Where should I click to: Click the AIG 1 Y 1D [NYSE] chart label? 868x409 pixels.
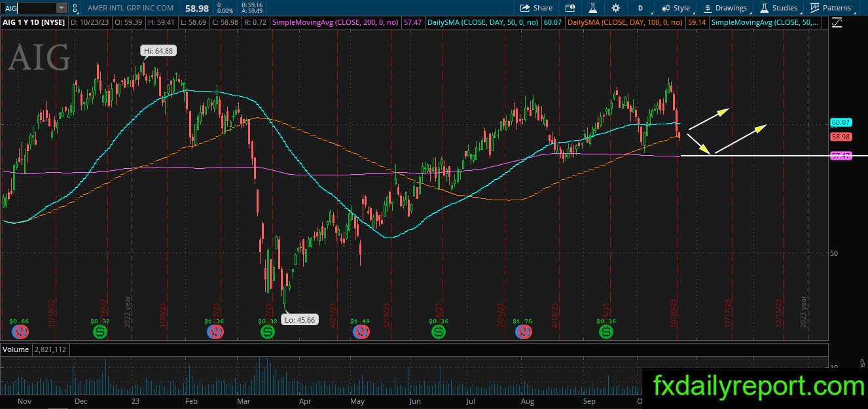[34, 22]
